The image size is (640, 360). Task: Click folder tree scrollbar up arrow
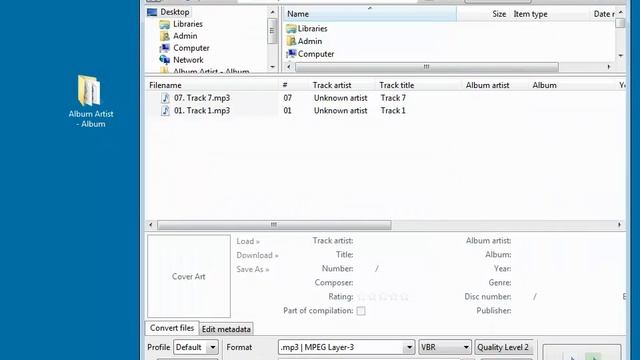273,12
